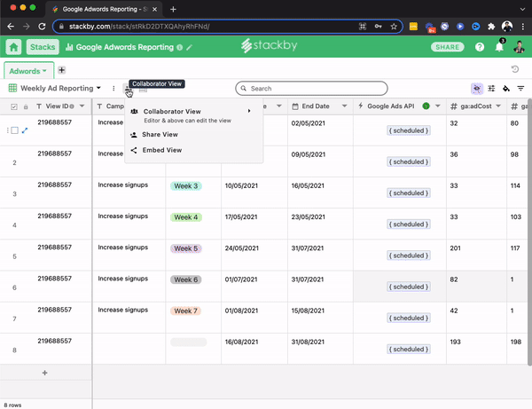Add a new row with the plus icon
Screen dimensions: 532x409
click(45, 373)
